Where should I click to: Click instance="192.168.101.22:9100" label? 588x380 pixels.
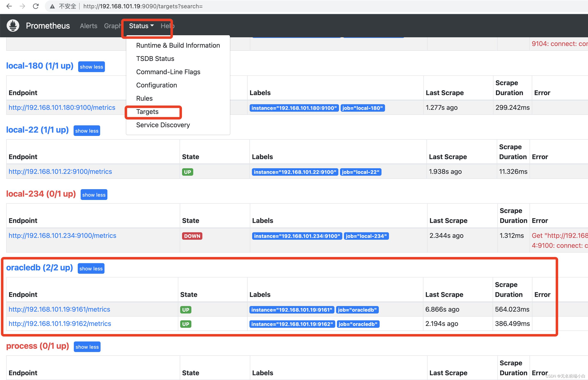(x=295, y=172)
